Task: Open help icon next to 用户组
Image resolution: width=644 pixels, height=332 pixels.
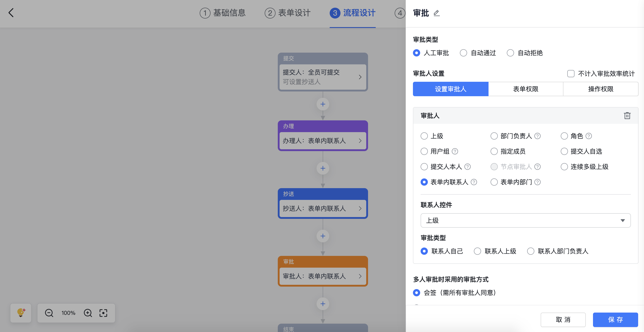Action: [455, 151]
